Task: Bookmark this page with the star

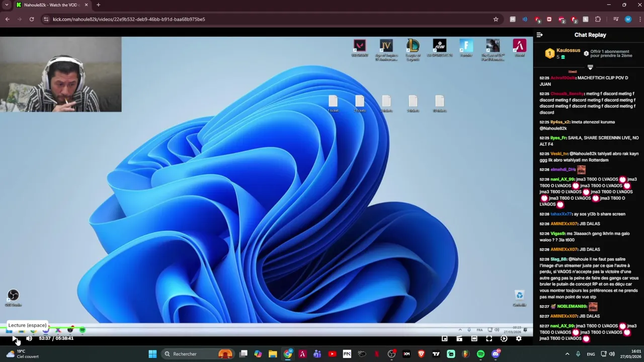Action: pos(496,19)
